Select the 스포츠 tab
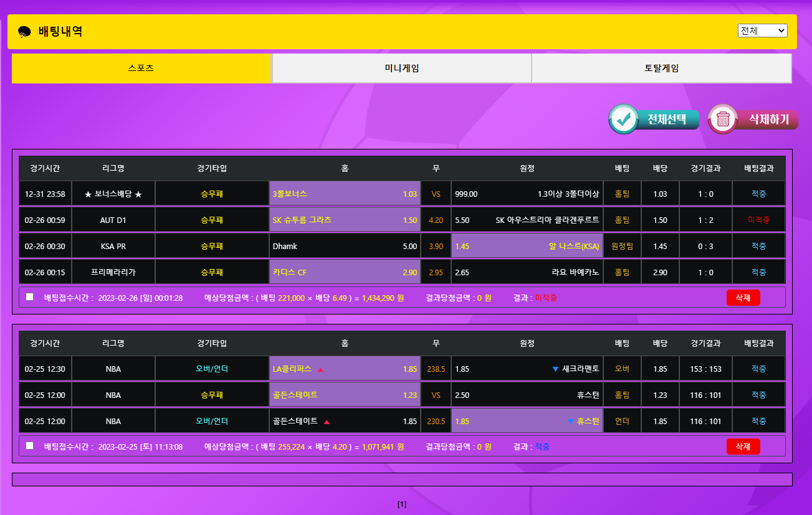The width and height of the screenshot is (812, 515). point(141,69)
